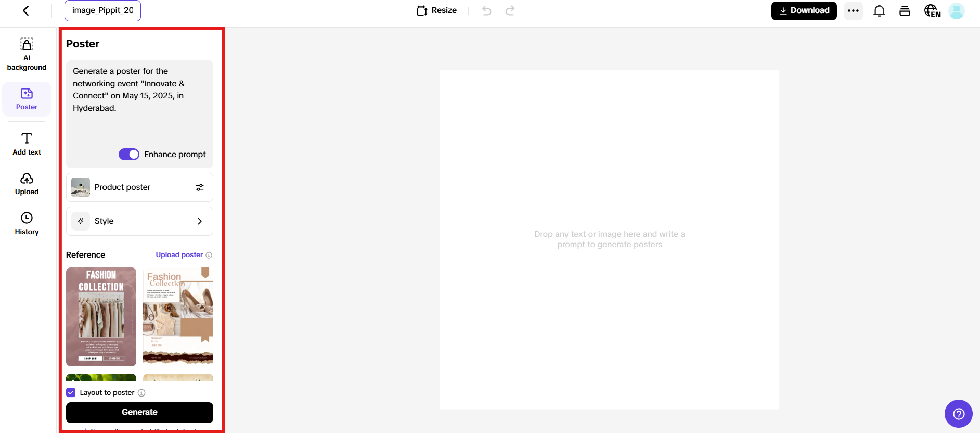The width and height of the screenshot is (980, 434).
Task: Select the Poster tool in sidebar
Action: point(27,99)
